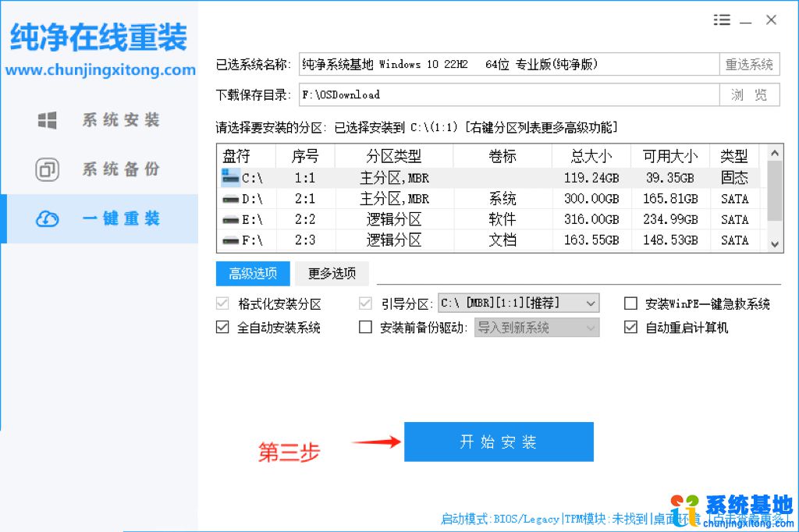This screenshot has height=532, width=799.
Task: Select the 300.00GB total size cell
Action: coord(591,199)
